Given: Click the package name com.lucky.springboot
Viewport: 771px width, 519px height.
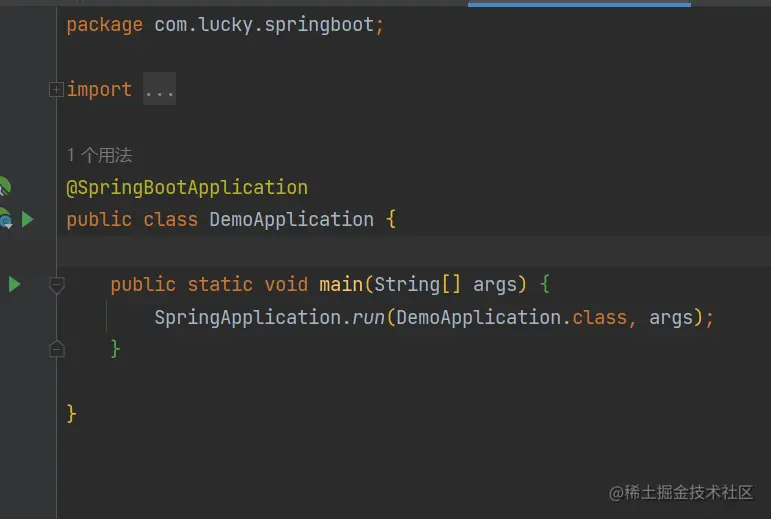Looking at the screenshot, I should point(264,25).
